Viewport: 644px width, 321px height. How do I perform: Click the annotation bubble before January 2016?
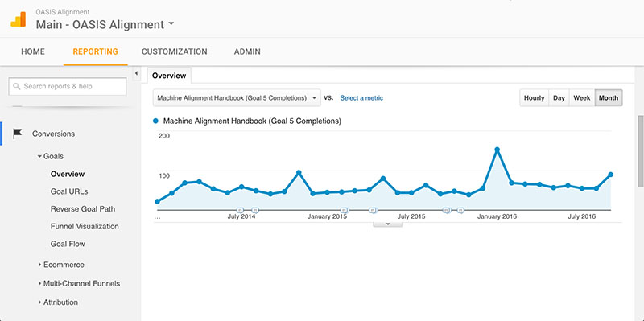[x=460, y=210]
